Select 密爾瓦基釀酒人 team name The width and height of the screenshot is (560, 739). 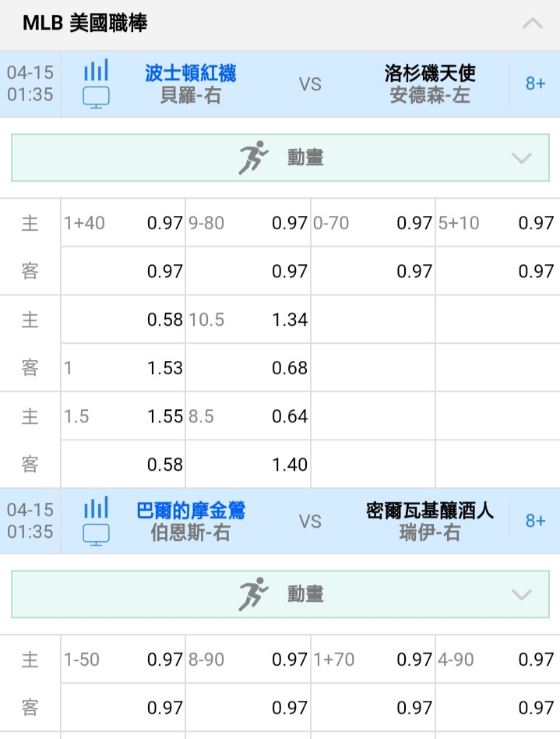pyautogui.click(x=429, y=511)
